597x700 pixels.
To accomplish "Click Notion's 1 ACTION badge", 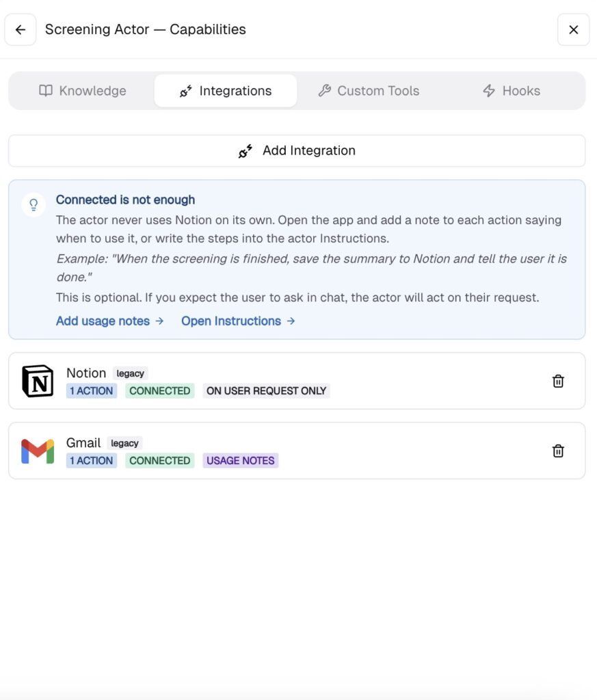I will (x=92, y=390).
